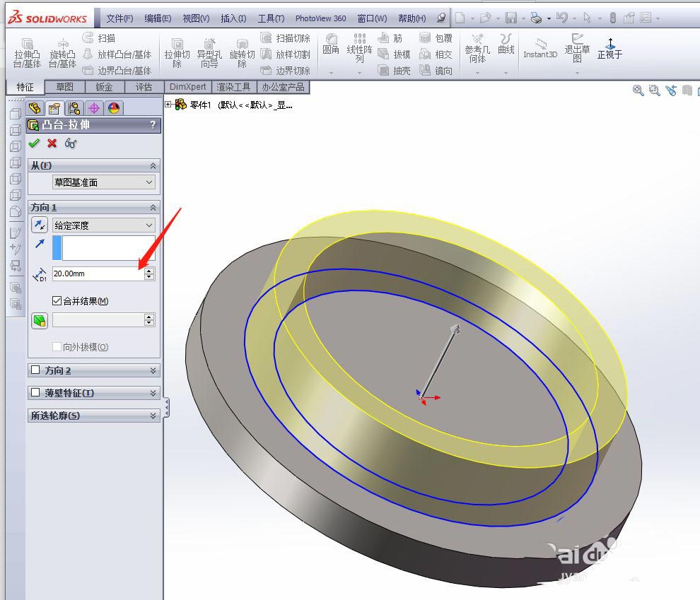This screenshot has width=700, height=600.
Task: Select the Intersect (相交) tool
Action: [436, 54]
